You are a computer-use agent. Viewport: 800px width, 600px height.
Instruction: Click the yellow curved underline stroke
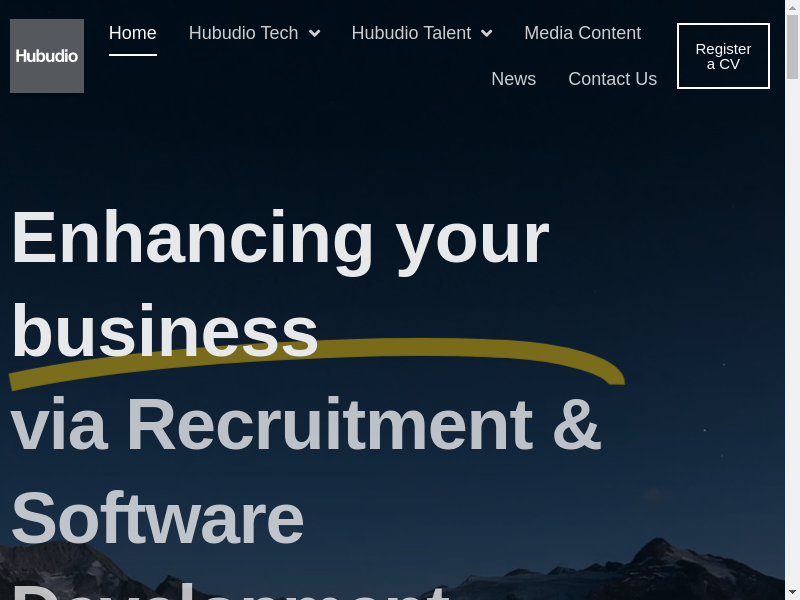pyautogui.click(x=316, y=363)
